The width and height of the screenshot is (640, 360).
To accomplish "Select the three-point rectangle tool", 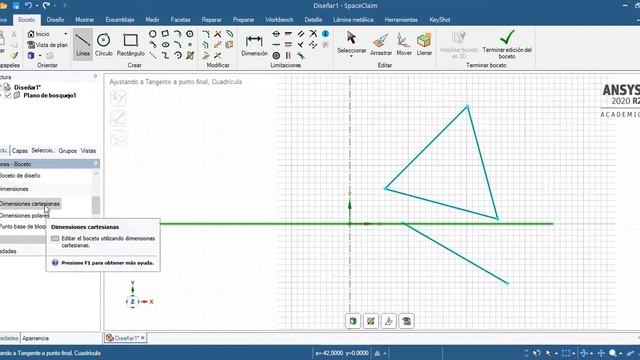I will pos(165,34).
